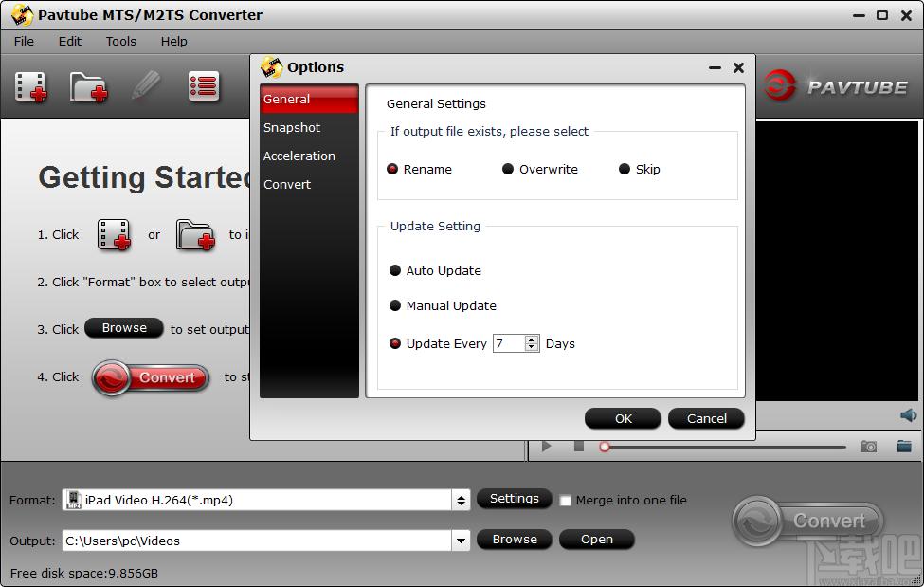Open snapshot folder icon in preview panel
The image size is (924, 587).
904,446
